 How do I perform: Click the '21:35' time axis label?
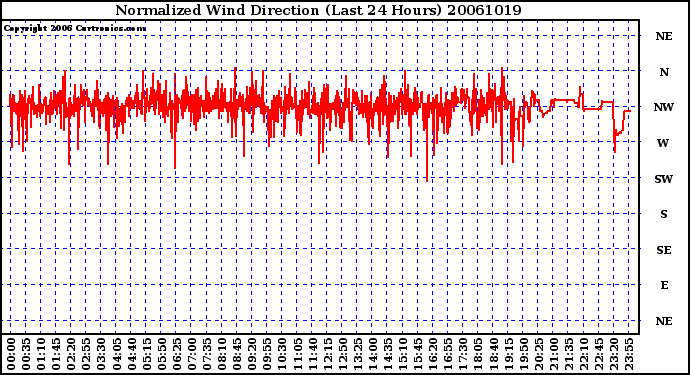click(x=569, y=354)
